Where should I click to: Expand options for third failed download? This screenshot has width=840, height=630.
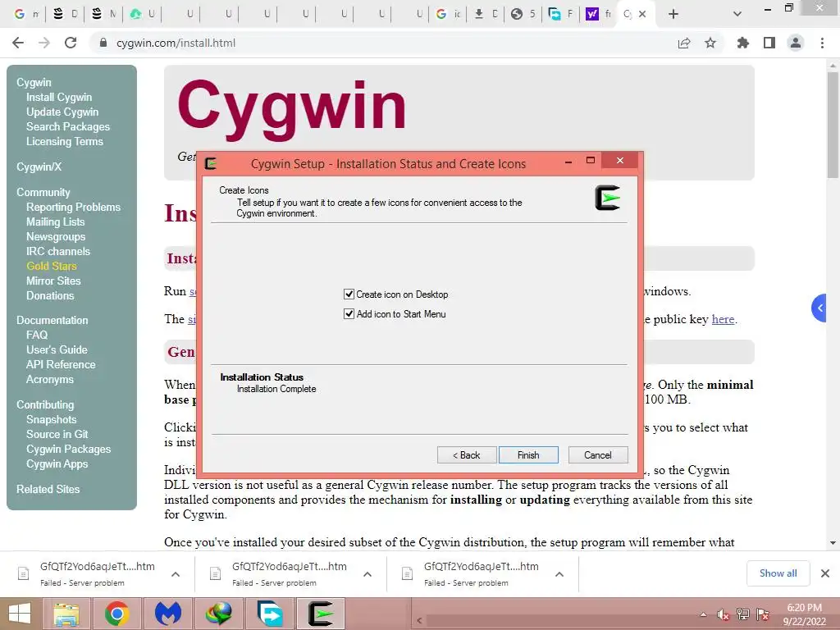click(559, 573)
